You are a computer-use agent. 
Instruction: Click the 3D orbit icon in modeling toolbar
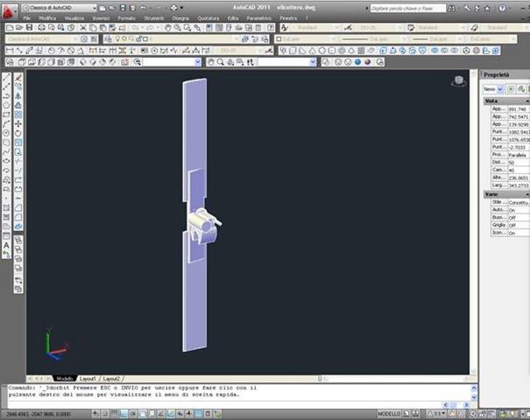[x=466, y=51]
